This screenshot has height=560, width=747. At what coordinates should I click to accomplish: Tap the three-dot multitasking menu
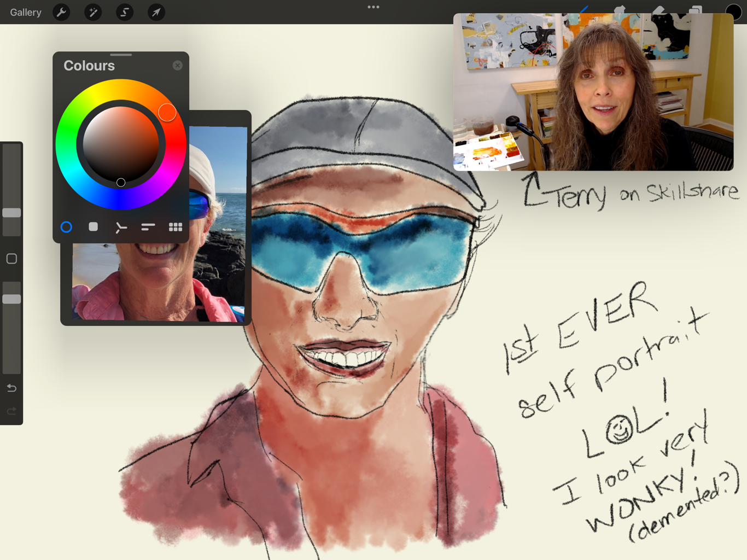373,7
